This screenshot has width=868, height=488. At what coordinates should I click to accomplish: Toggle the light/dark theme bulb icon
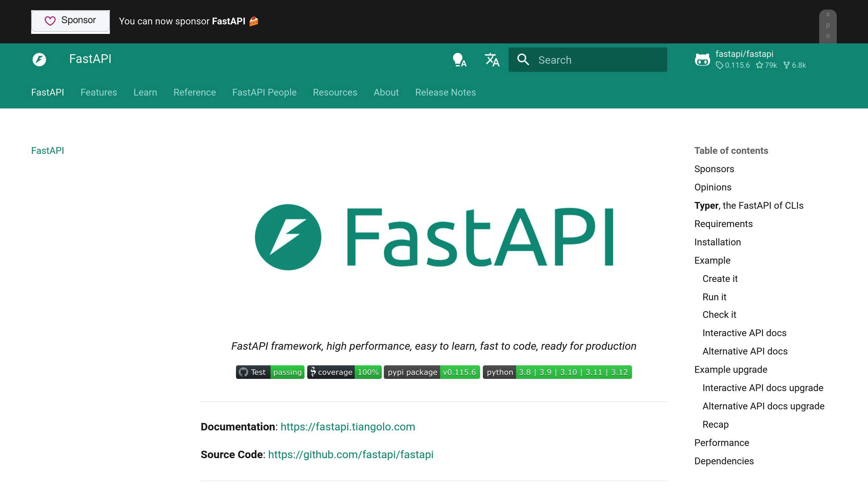coord(460,60)
